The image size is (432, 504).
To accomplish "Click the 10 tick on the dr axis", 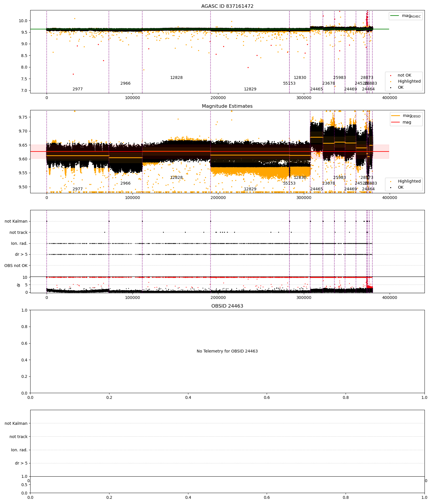I will pyautogui.click(x=25, y=277).
